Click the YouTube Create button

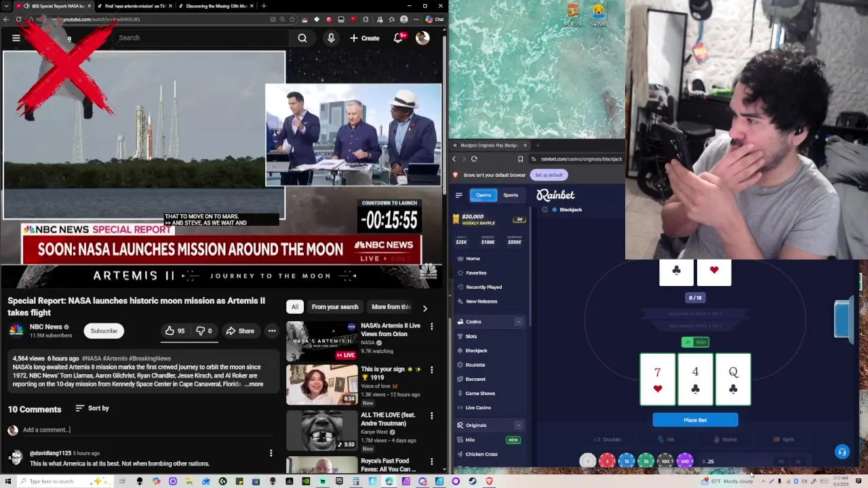(365, 38)
